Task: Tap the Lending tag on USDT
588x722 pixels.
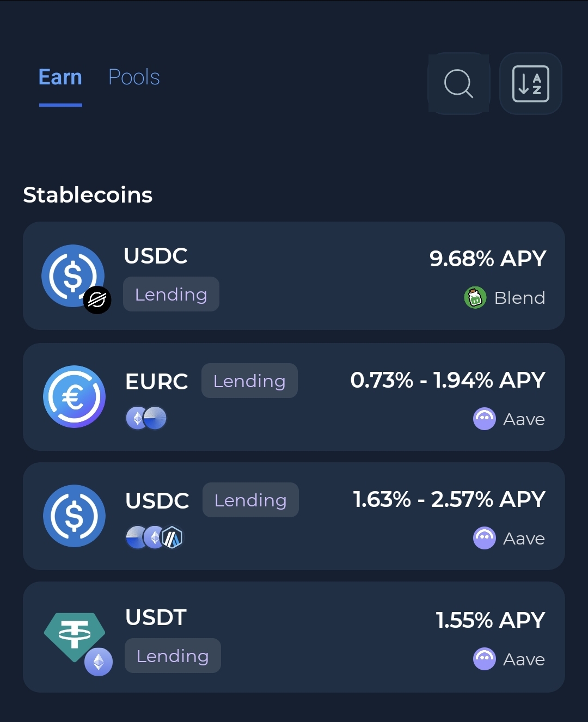Action: click(173, 656)
